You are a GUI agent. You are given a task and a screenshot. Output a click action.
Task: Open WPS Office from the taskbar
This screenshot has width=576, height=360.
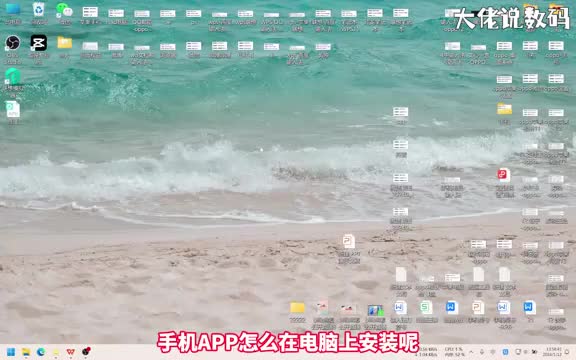tap(71, 352)
